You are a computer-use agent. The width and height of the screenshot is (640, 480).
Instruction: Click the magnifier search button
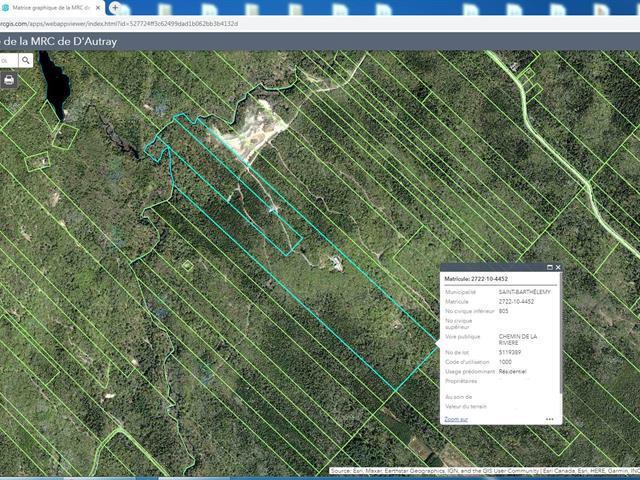[25, 60]
